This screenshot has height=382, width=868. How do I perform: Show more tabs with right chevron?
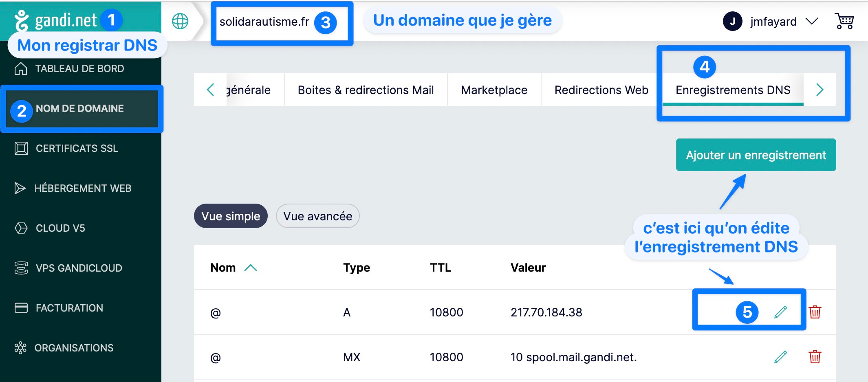point(820,90)
